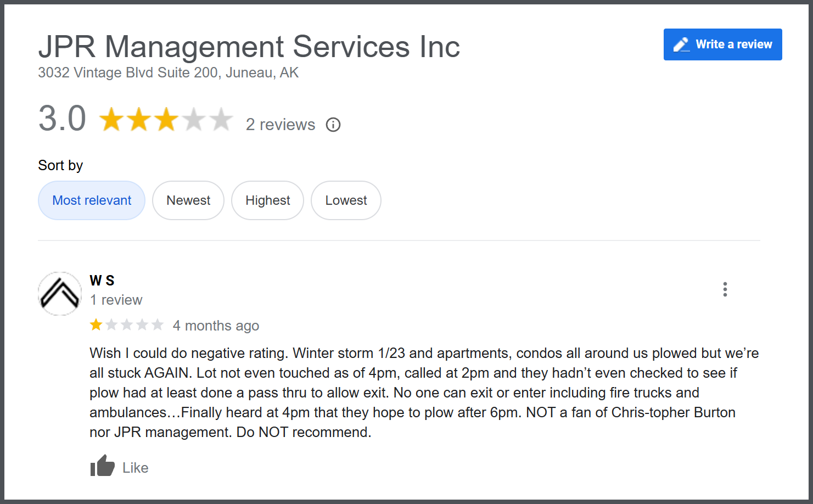The image size is (813, 504).
Task: Click the 4 months ago timestamp
Action: click(216, 326)
